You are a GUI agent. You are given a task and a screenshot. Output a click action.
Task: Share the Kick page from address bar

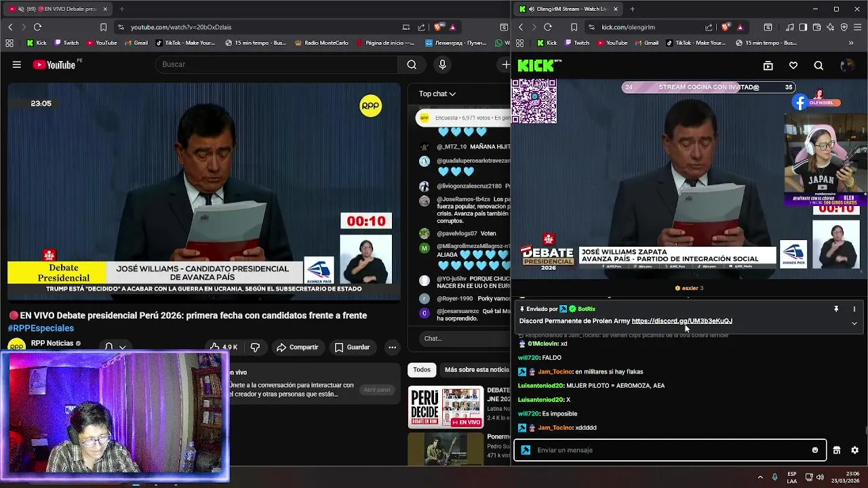(x=709, y=27)
